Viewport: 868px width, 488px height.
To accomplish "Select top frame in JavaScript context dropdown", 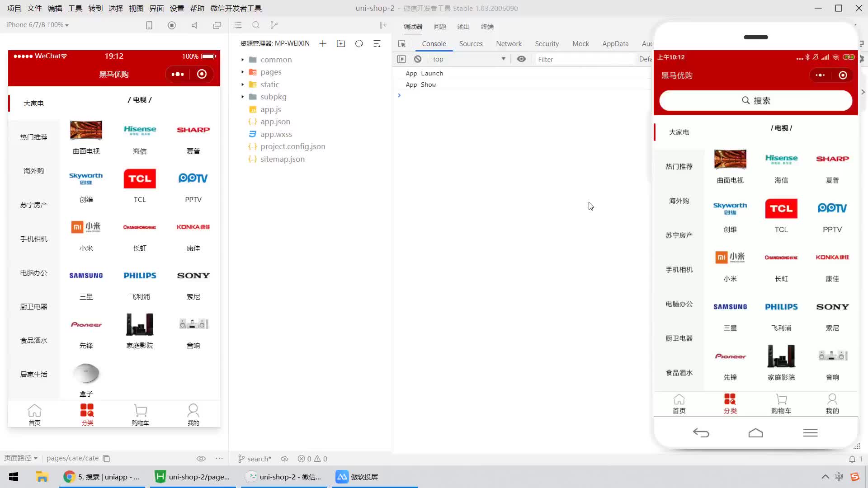I will 468,58.
